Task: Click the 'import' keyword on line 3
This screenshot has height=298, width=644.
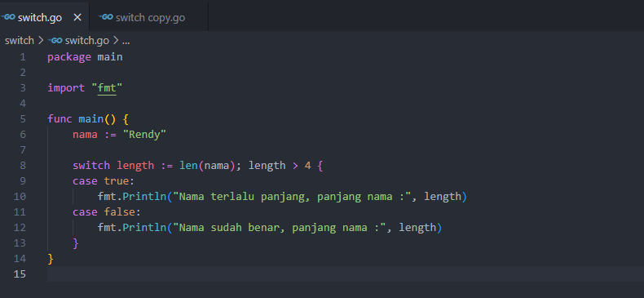Action: (66, 88)
